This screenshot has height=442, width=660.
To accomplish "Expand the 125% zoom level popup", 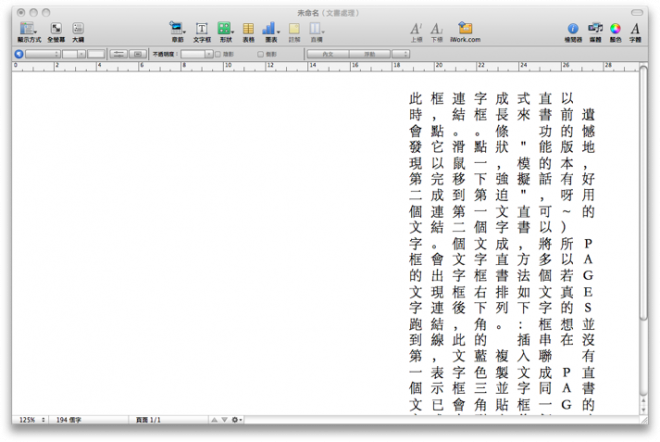I will (x=28, y=419).
